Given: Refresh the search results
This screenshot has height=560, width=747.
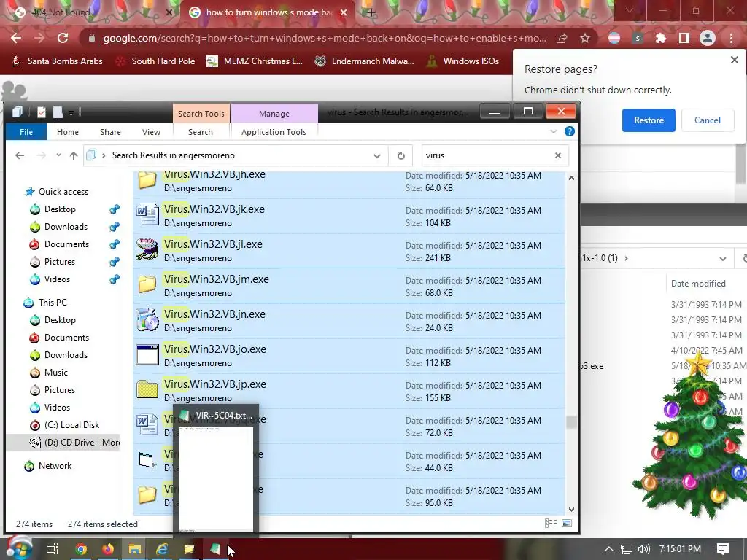Looking at the screenshot, I should click(400, 156).
